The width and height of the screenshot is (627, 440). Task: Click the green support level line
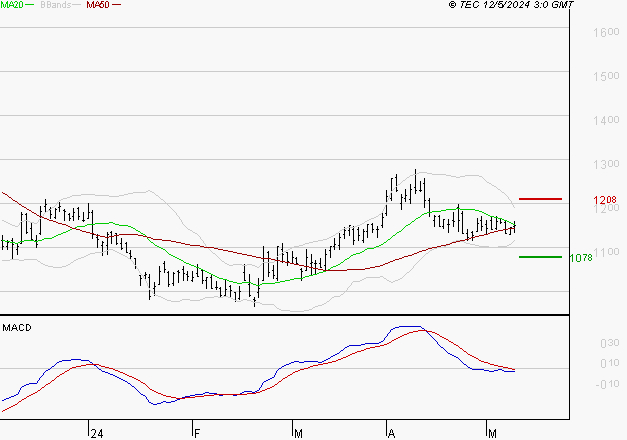540,257
